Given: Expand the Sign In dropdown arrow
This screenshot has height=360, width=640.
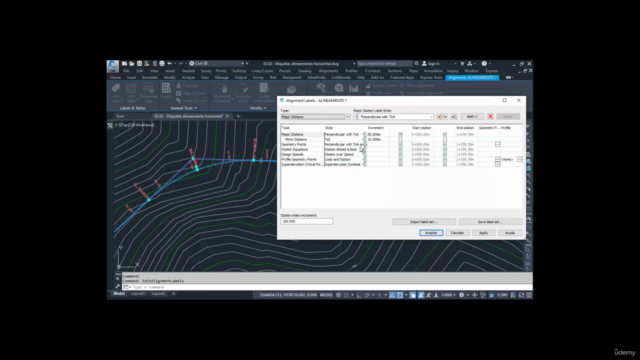Looking at the screenshot, I should point(455,64).
